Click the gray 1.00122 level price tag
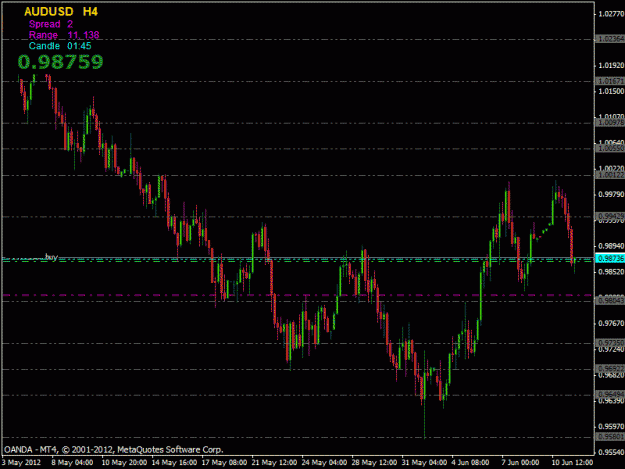Image resolution: width=625 pixels, height=469 pixels. click(610, 175)
